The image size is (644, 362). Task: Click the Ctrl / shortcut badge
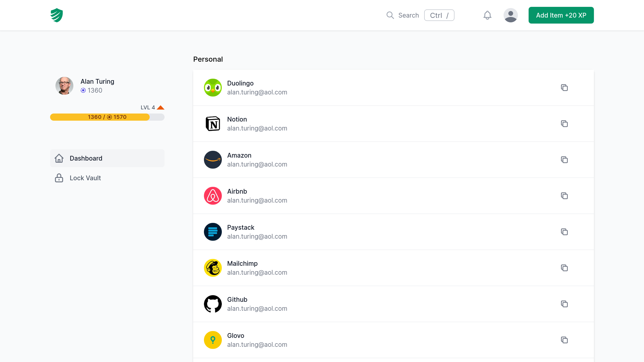pos(439,15)
